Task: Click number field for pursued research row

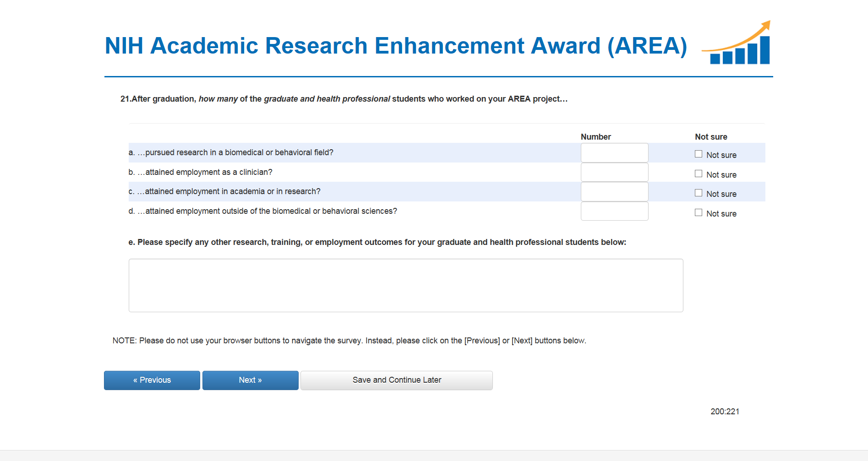Action: [614, 153]
